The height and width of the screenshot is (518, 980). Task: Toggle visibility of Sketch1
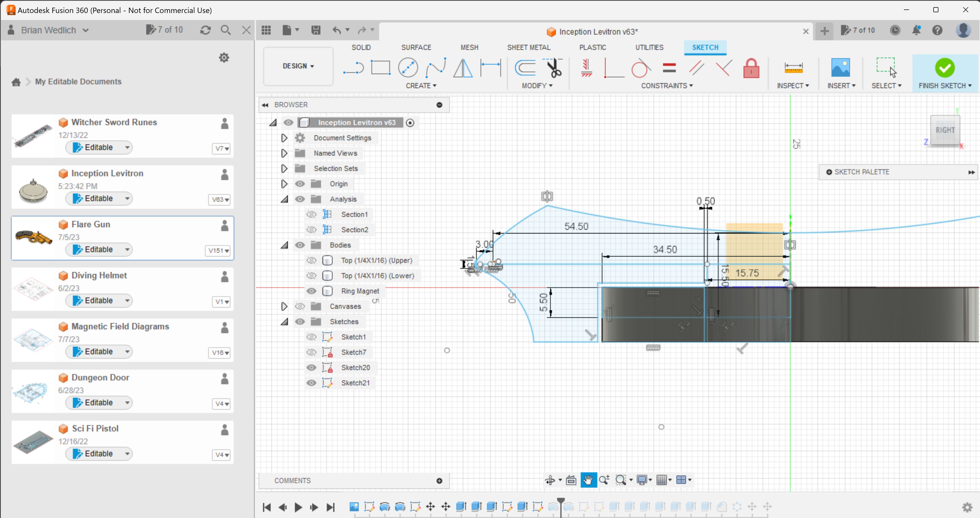pyautogui.click(x=311, y=337)
